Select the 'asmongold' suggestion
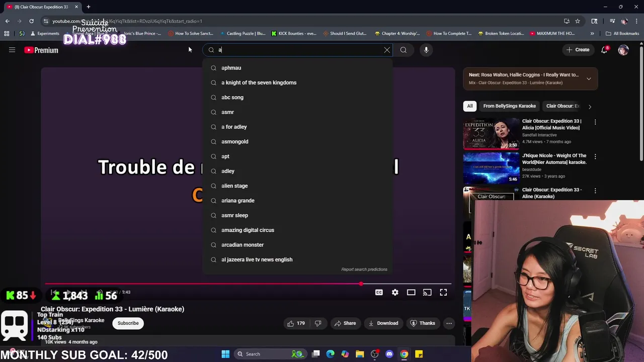The height and width of the screenshot is (362, 644). coord(297,141)
